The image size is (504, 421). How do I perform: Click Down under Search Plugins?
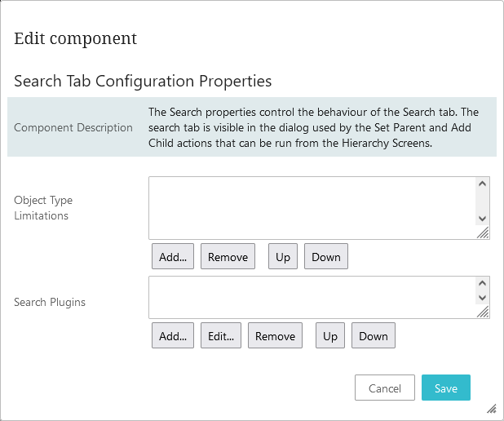tap(374, 335)
